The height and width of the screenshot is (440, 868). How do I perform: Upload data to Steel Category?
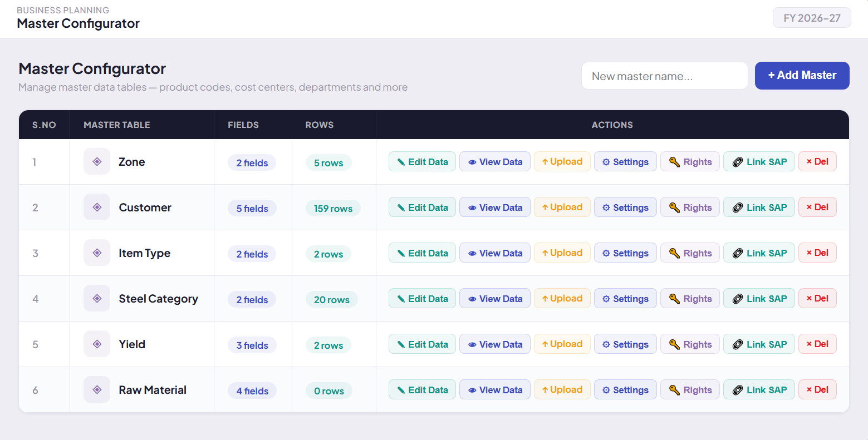[x=562, y=299]
